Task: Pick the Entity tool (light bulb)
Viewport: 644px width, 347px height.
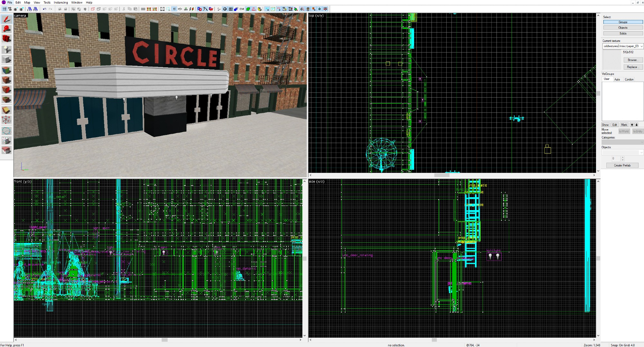Action: pyautogui.click(x=6, y=49)
